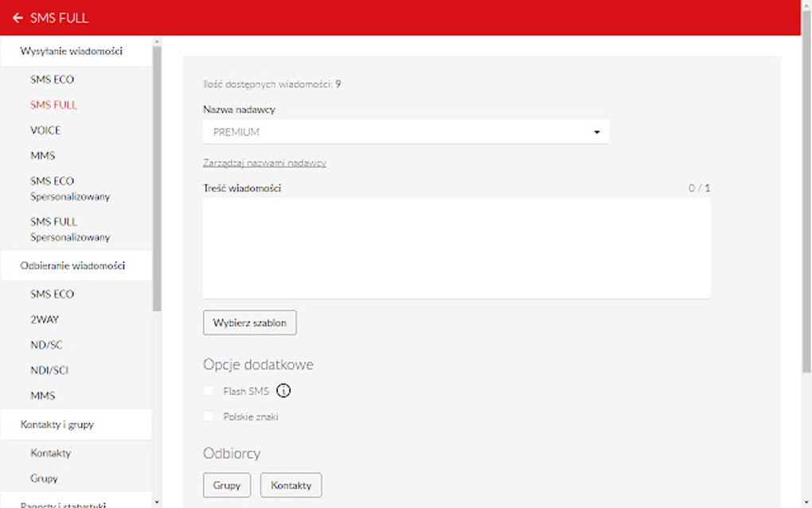Select SMS ECO under Wysyłanie wiadomości
812x508 pixels.
point(53,80)
